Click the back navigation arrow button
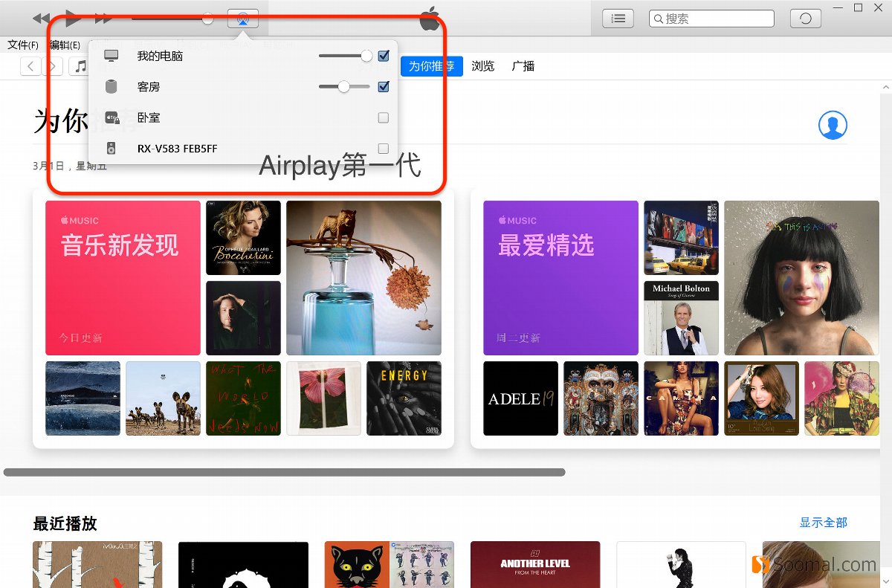Screen dimensions: 892x588 point(30,66)
